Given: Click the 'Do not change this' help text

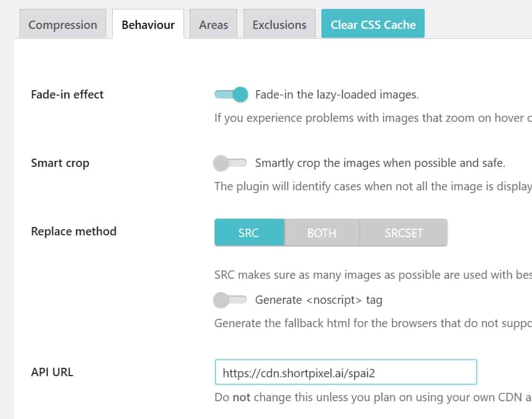Looking at the screenshot, I should [x=372, y=398].
